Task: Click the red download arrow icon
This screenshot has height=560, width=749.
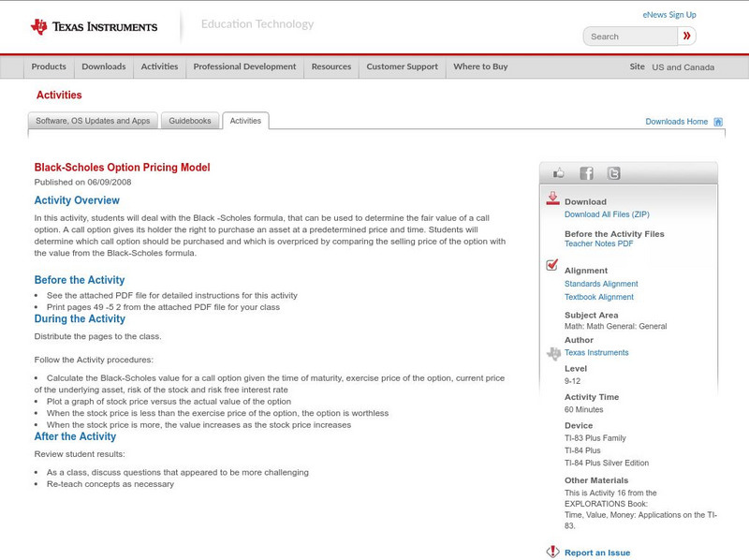Action: 552,199
